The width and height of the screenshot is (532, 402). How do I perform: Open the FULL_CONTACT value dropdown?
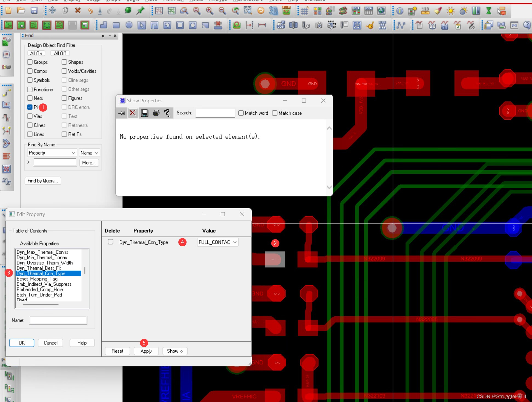pos(235,242)
